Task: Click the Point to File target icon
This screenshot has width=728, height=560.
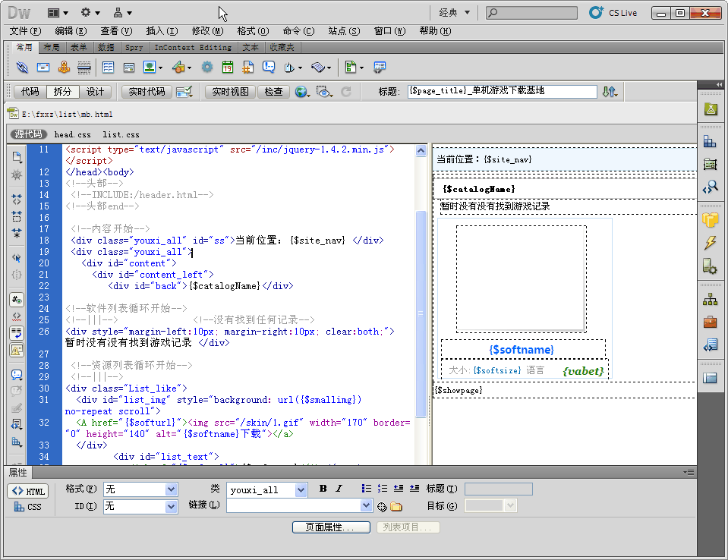Action: (x=382, y=507)
